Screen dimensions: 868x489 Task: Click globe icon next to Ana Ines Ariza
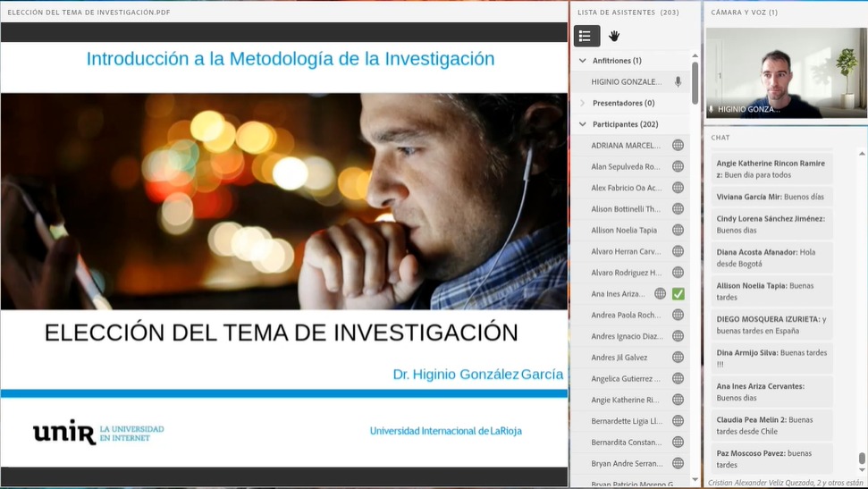660,293
